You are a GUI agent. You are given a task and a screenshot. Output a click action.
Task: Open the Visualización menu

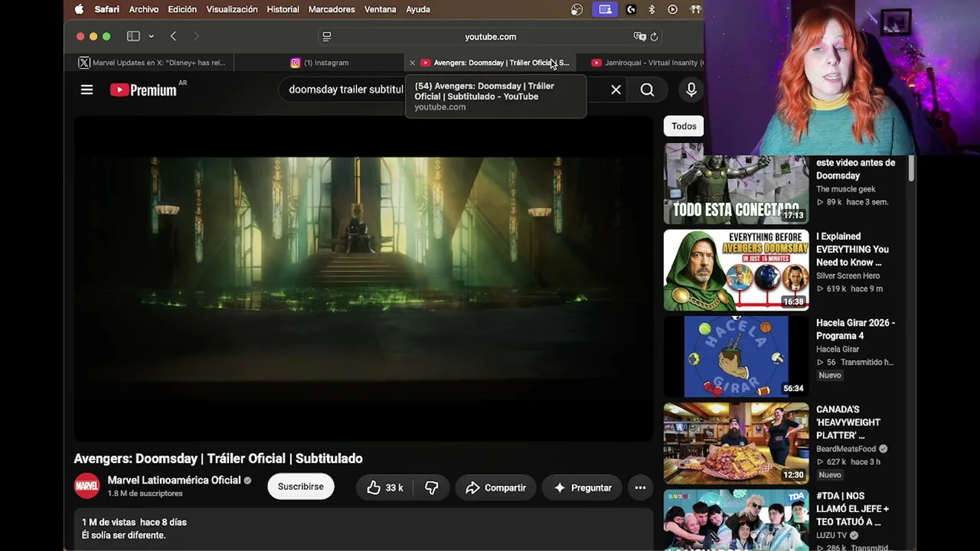click(232, 9)
